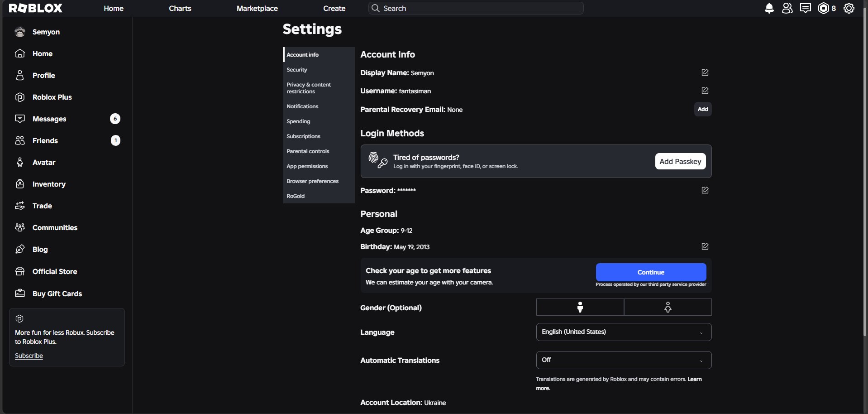Edit the Display Name with pencil icon
The width and height of the screenshot is (868, 414).
(x=705, y=72)
